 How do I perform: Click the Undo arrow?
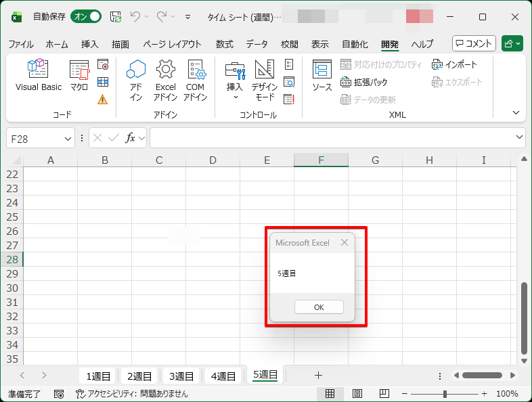point(135,16)
